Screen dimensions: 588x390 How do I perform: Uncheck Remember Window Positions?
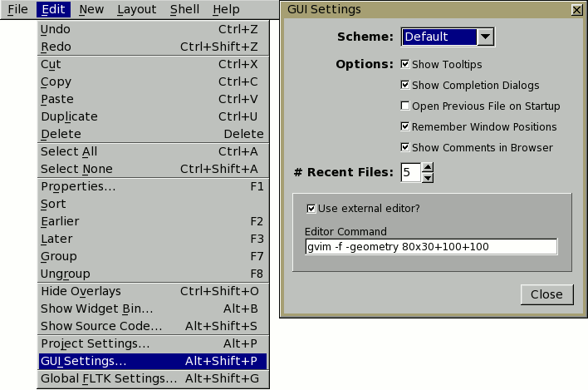click(405, 126)
